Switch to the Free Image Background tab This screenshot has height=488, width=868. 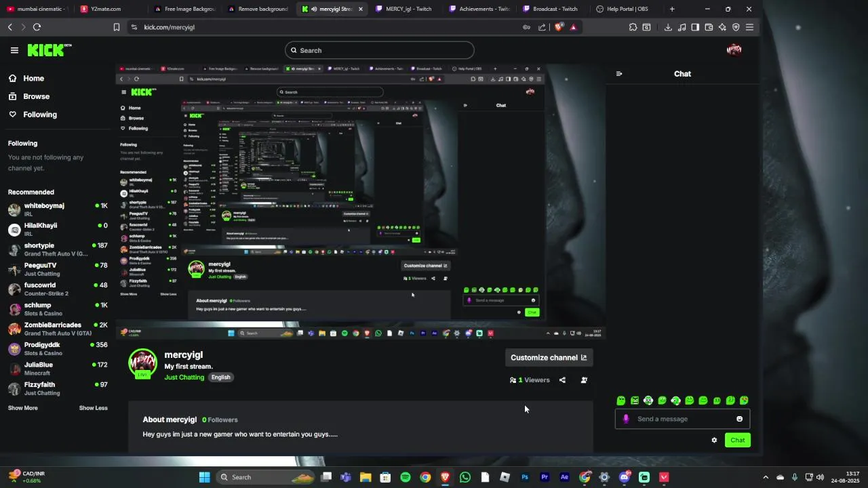point(184,9)
